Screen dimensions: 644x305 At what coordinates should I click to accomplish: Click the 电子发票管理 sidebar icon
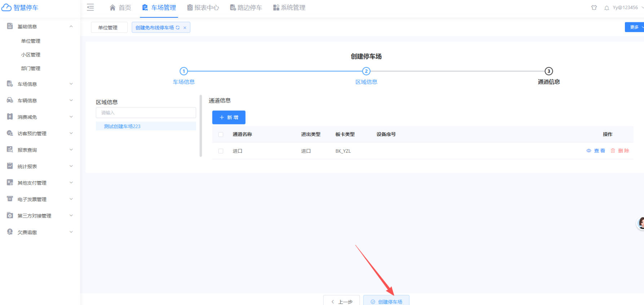(x=10, y=199)
